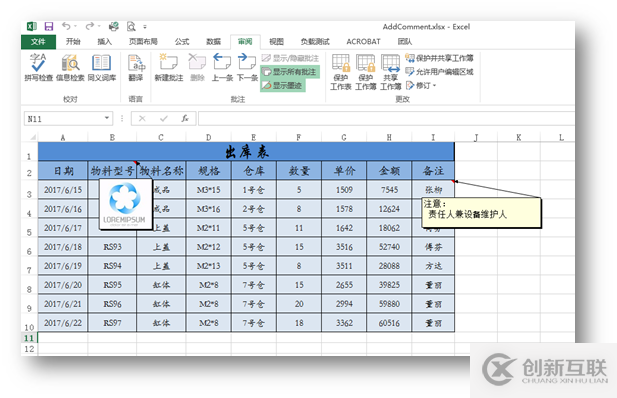The width and height of the screenshot is (617, 398).
Task: Click the 日期 header cell
Action: [x=63, y=170]
